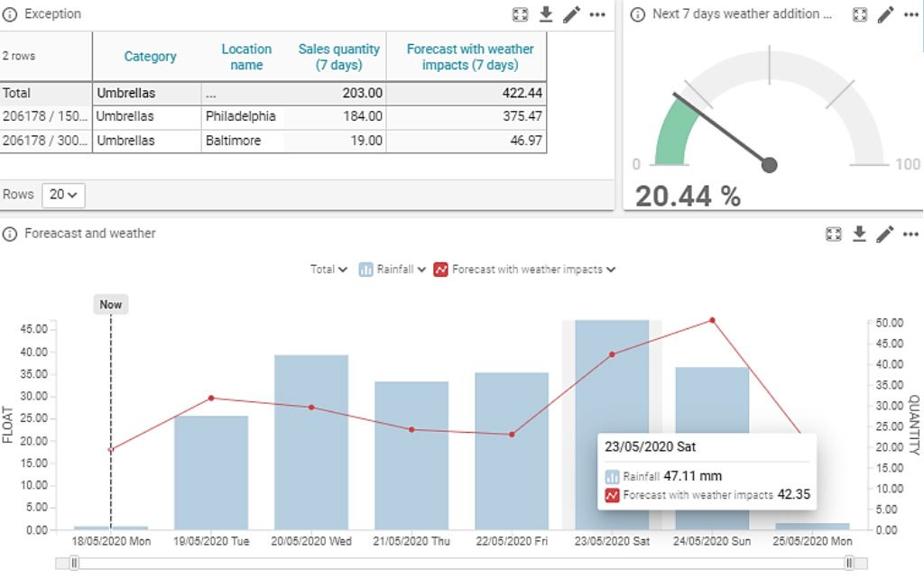The image size is (924, 578).
Task: Maximize the weather addition gauge panel
Action: [x=860, y=14]
